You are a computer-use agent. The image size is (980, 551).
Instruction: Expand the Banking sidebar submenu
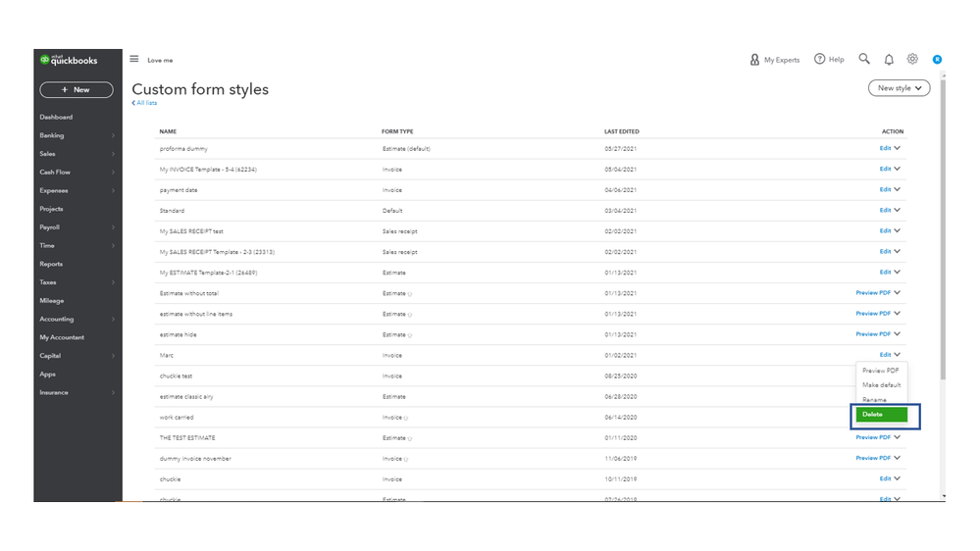point(113,135)
